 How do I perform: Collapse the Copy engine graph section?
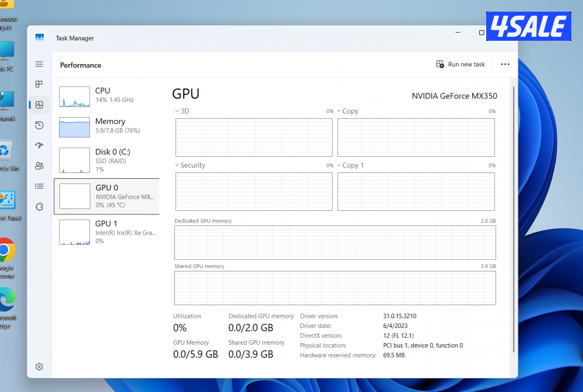(339, 111)
